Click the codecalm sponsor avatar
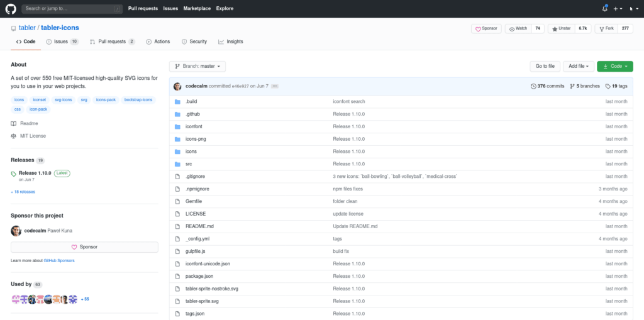The width and height of the screenshot is (644, 320). (x=16, y=231)
